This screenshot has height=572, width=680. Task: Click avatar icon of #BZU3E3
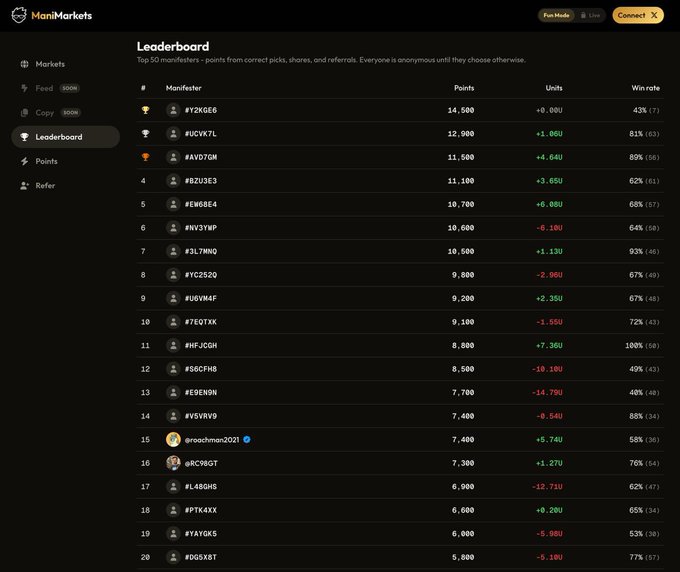pyautogui.click(x=173, y=181)
